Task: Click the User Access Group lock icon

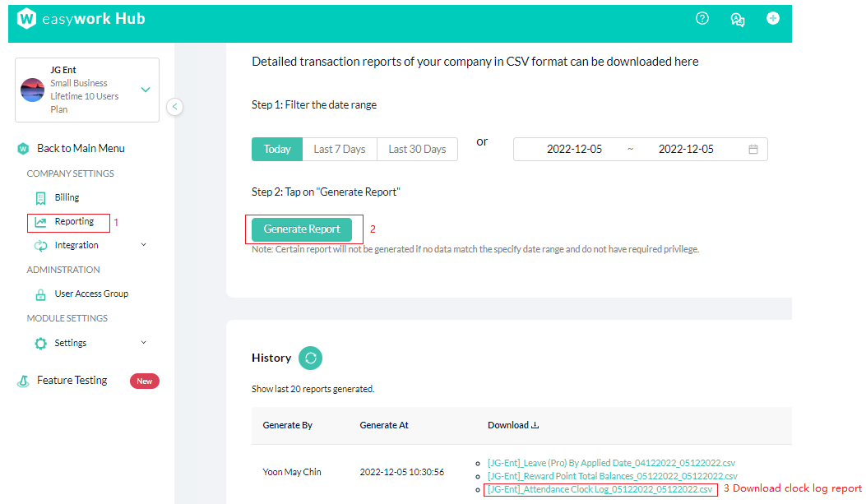Action: (x=40, y=295)
